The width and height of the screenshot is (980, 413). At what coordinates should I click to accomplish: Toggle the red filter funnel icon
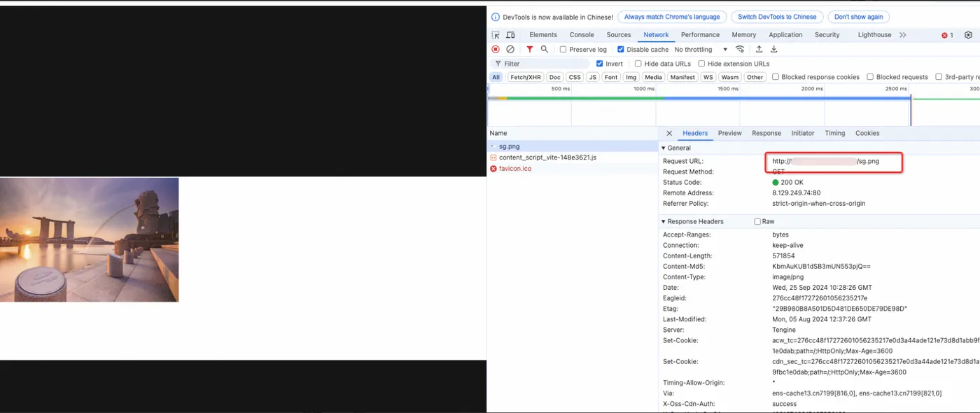530,50
